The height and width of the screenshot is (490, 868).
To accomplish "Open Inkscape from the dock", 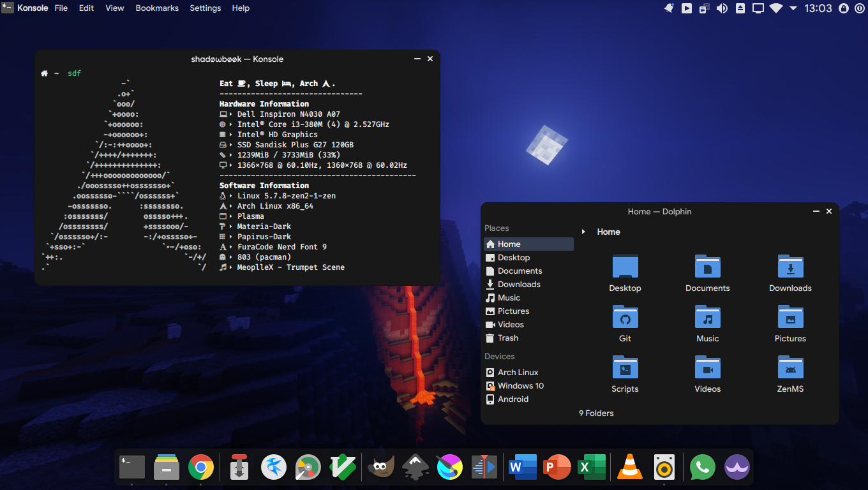I will (x=415, y=468).
